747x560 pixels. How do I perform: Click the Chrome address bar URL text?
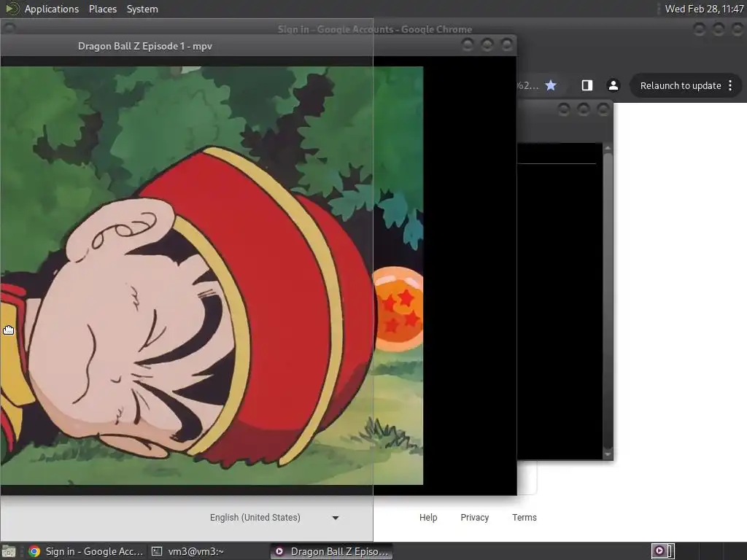[528, 86]
